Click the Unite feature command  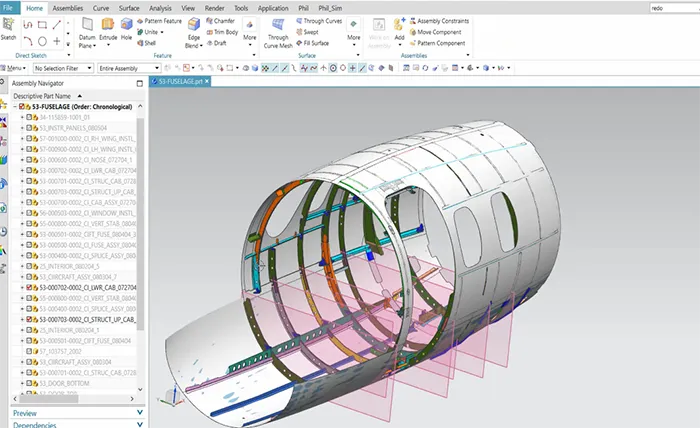tap(147, 32)
